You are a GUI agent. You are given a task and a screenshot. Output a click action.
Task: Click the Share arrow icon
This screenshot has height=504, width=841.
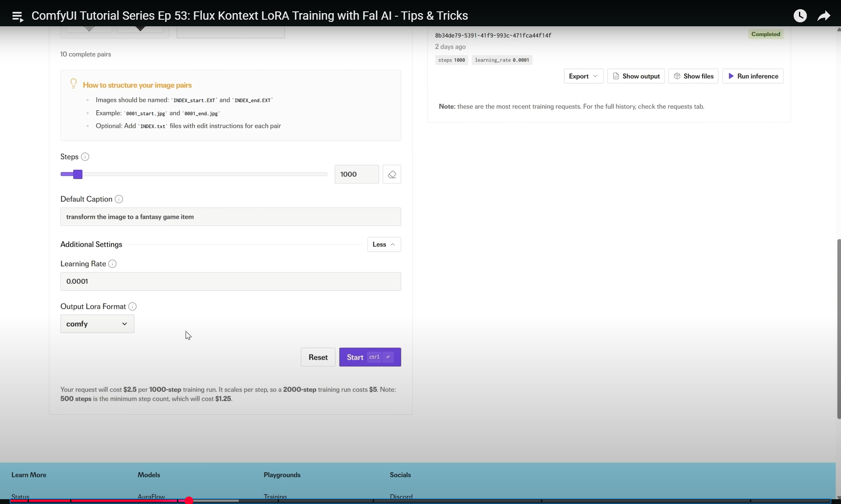tap(823, 16)
